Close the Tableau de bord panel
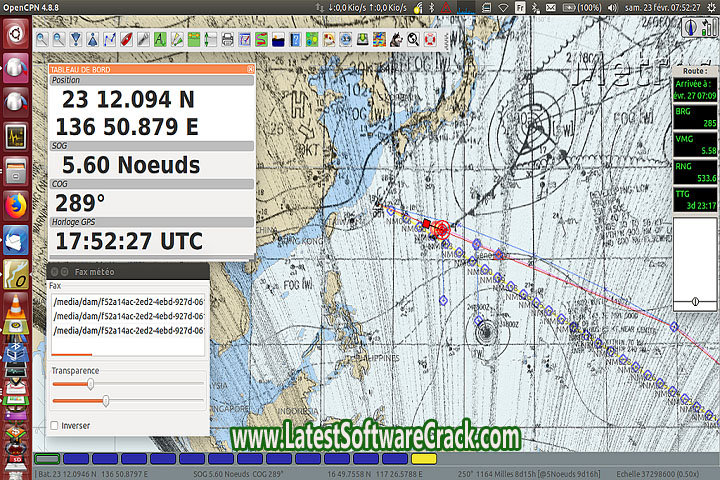720x480 pixels. [x=250, y=69]
